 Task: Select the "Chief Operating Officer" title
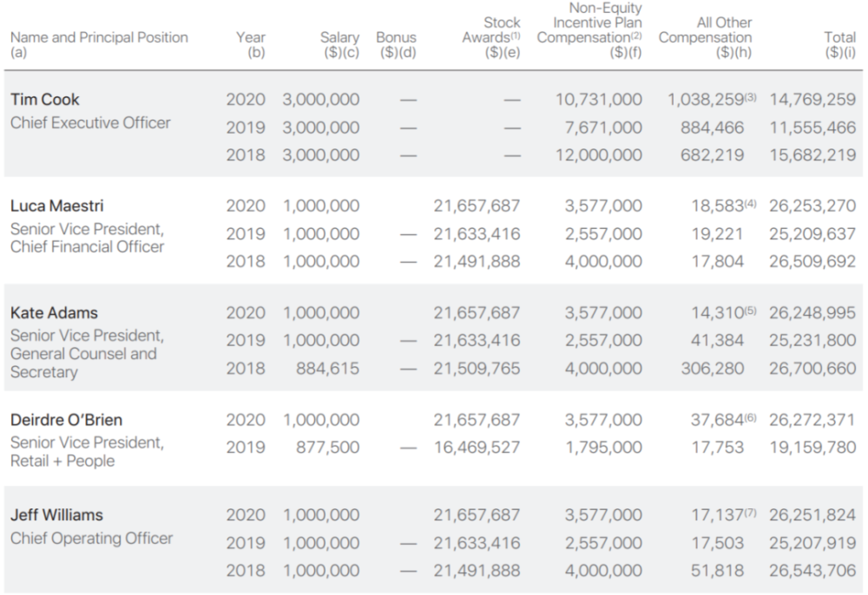[x=91, y=539]
